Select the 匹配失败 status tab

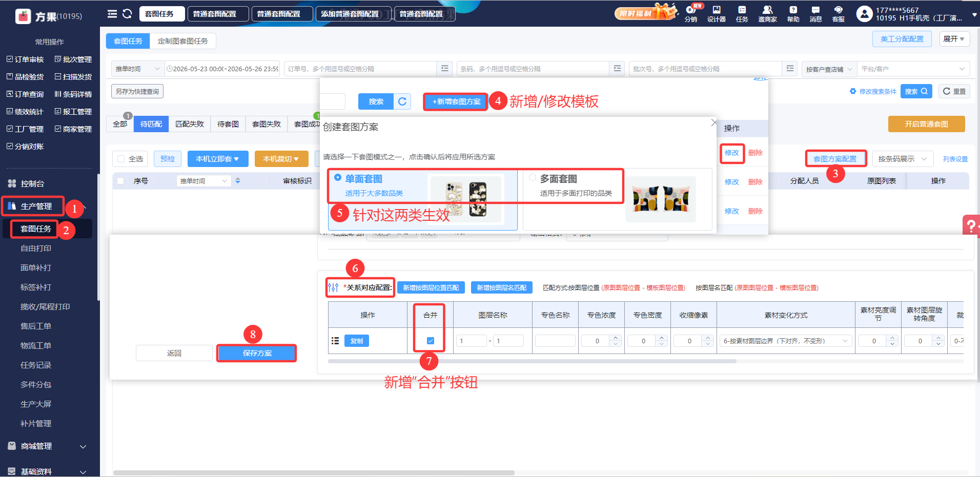190,124
